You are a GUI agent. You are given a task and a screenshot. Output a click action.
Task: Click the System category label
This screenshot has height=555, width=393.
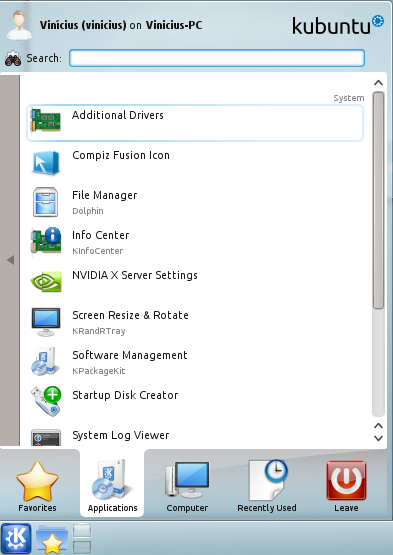(x=349, y=98)
